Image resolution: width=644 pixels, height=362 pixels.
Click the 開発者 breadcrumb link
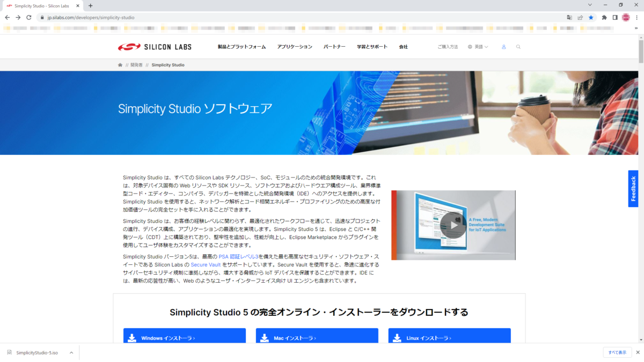tap(137, 65)
